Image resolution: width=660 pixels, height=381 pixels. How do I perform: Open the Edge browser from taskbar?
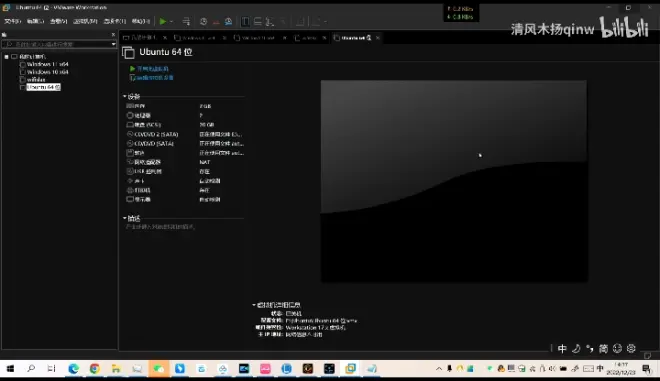click(x=74, y=369)
